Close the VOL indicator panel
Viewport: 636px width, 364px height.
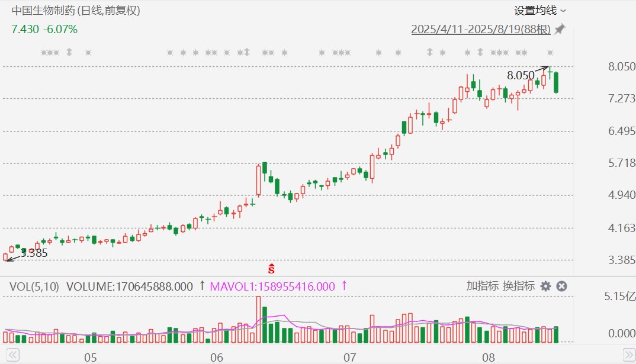click(561, 286)
